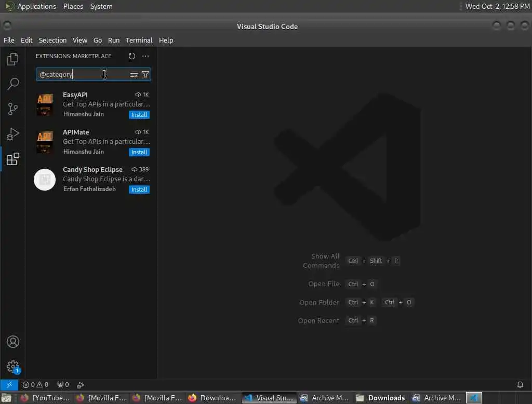The image size is (532, 404).
Task: Click the Open Recent Ctrl+R shortcut
Action: (x=362, y=320)
